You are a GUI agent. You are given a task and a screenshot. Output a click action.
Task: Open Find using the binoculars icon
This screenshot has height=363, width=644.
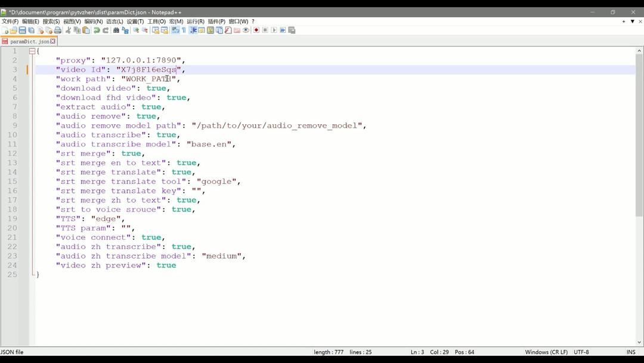pyautogui.click(x=116, y=30)
